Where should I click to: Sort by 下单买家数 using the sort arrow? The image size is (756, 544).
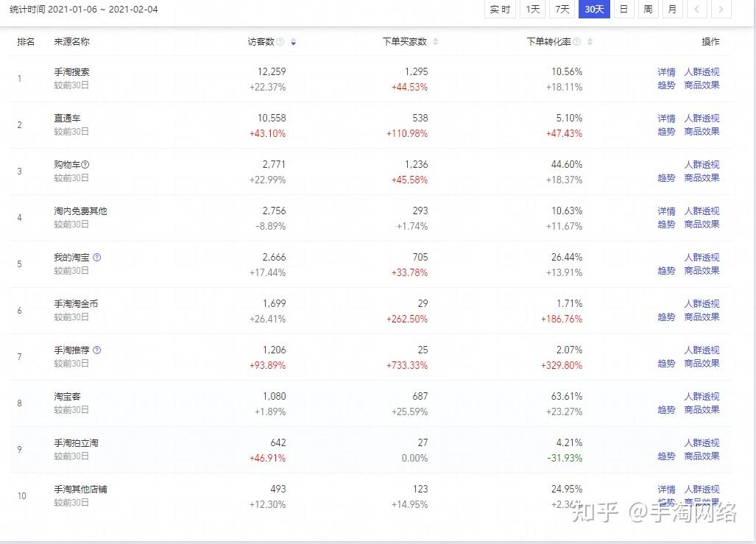pyautogui.click(x=435, y=42)
